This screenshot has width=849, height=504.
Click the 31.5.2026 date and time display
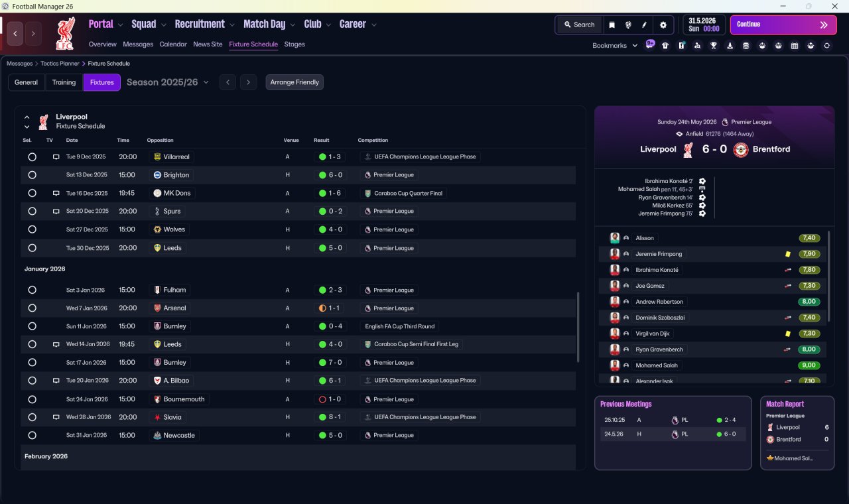click(704, 25)
